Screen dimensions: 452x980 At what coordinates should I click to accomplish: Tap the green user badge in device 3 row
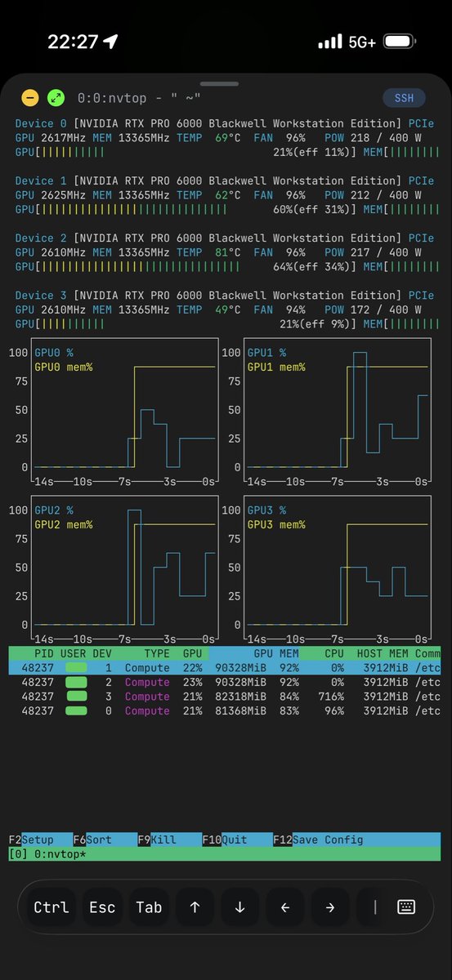pyautogui.click(x=76, y=697)
